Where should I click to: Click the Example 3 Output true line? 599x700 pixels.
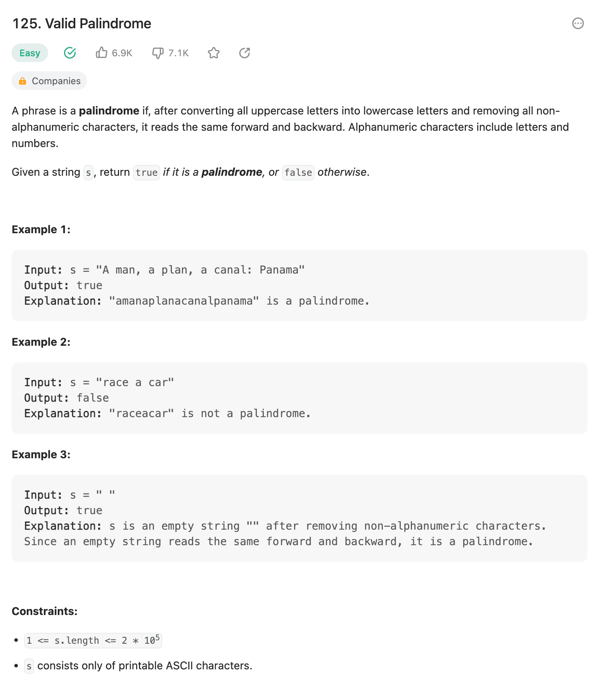pos(63,510)
